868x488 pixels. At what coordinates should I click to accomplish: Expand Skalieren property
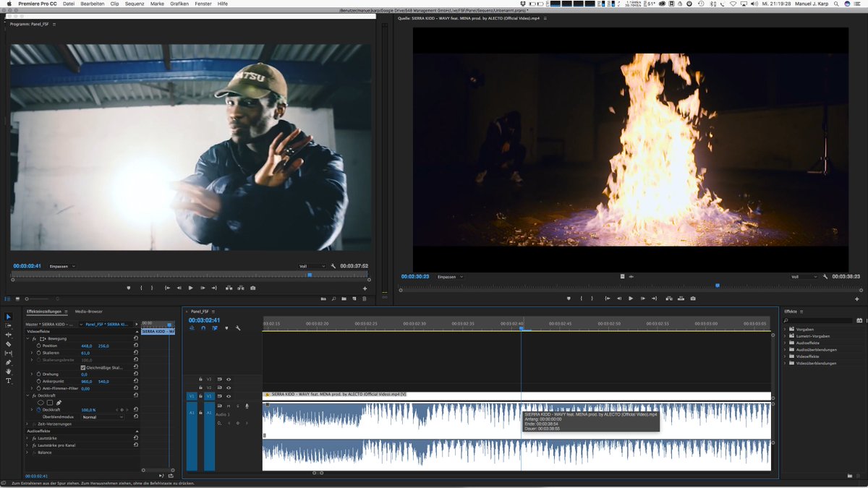tap(33, 353)
